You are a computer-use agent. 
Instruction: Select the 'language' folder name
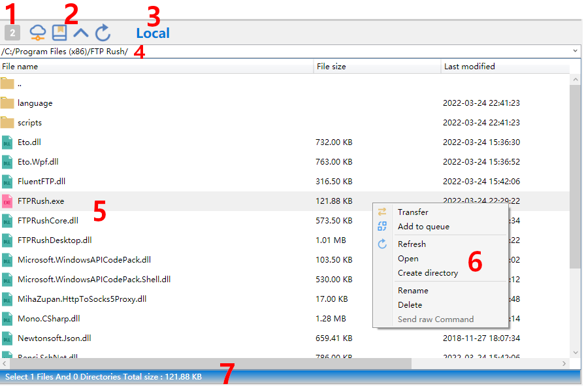(35, 103)
